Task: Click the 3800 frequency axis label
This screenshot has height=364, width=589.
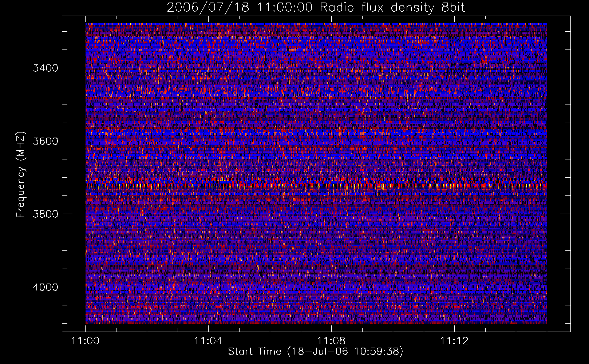Action: pos(46,214)
